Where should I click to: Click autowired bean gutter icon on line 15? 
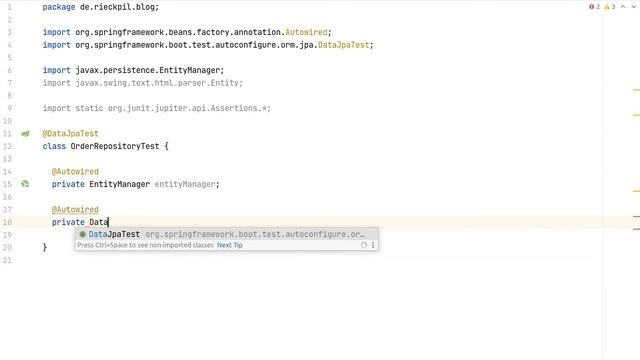coord(25,184)
